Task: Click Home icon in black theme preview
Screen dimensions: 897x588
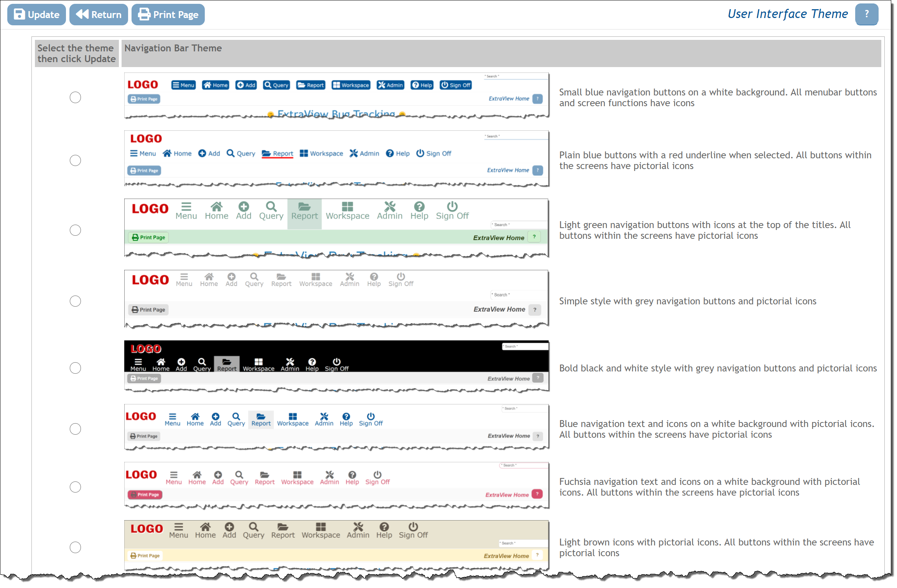Action: (x=161, y=361)
